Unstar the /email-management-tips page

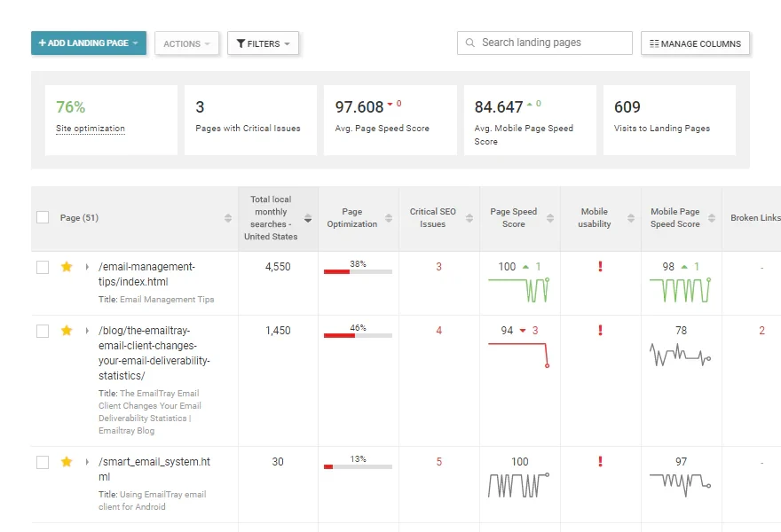coord(67,266)
